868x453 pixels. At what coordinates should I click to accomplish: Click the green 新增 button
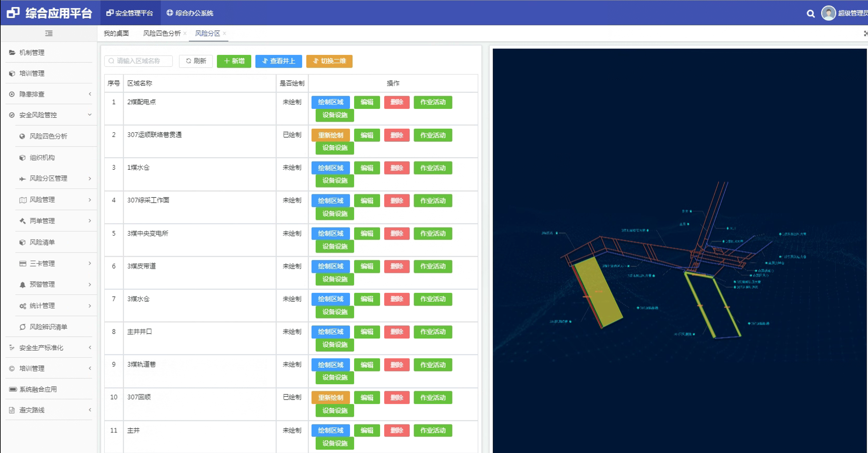pos(234,61)
